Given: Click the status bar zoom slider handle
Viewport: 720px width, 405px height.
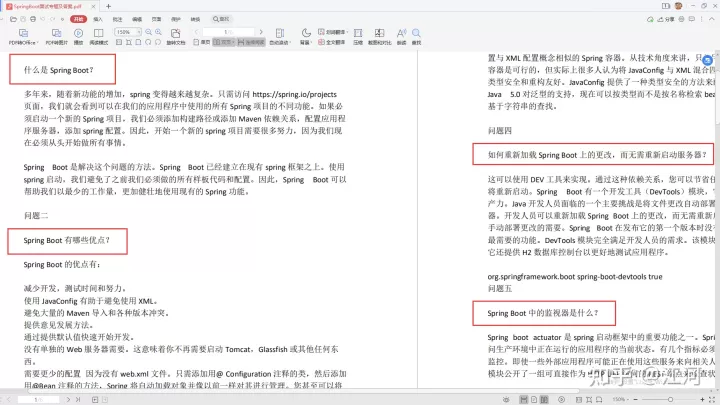Looking at the screenshot, I should tap(670, 399).
